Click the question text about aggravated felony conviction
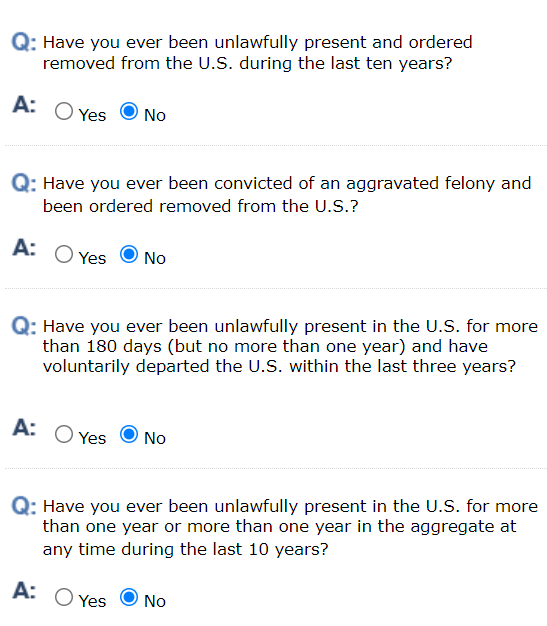 pyautogui.click(x=287, y=195)
